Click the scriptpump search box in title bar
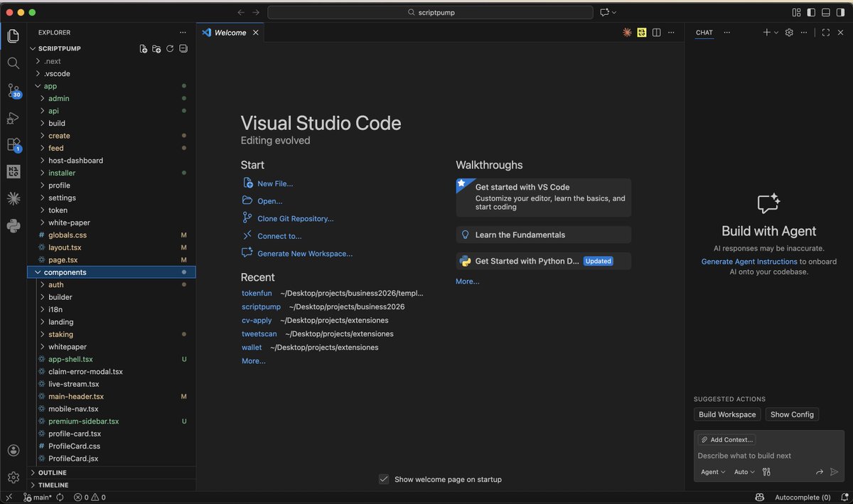Image resolution: width=853 pixels, height=504 pixels. click(x=430, y=12)
